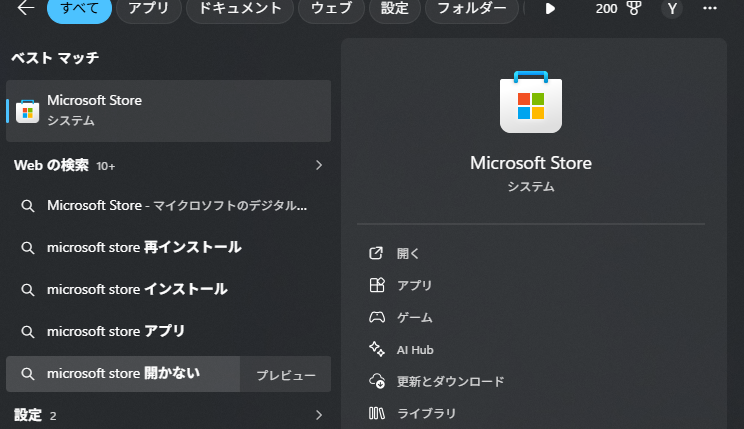The height and width of the screenshot is (429, 744).
Task: Click the 設定 results heading
Action: click(28, 415)
